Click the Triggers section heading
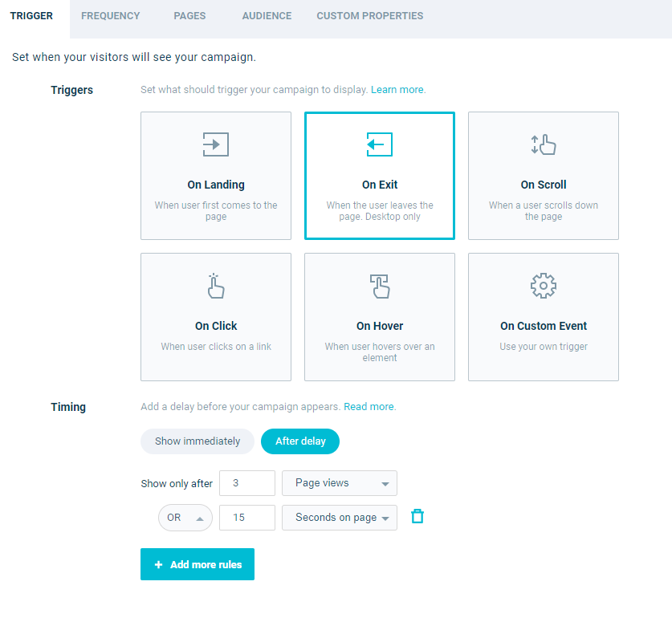Image resolution: width=672 pixels, height=618 pixels. [x=71, y=90]
